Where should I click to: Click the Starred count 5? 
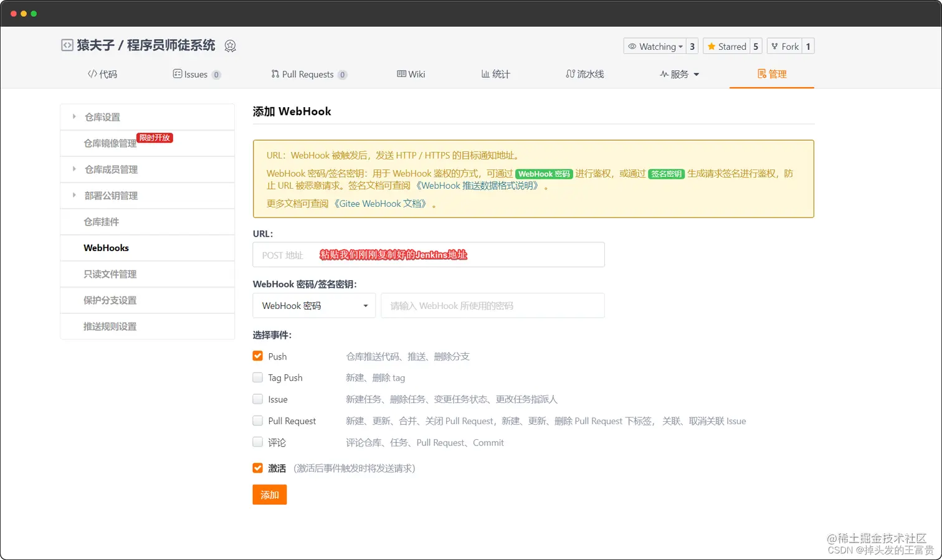[x=756, y=46]
